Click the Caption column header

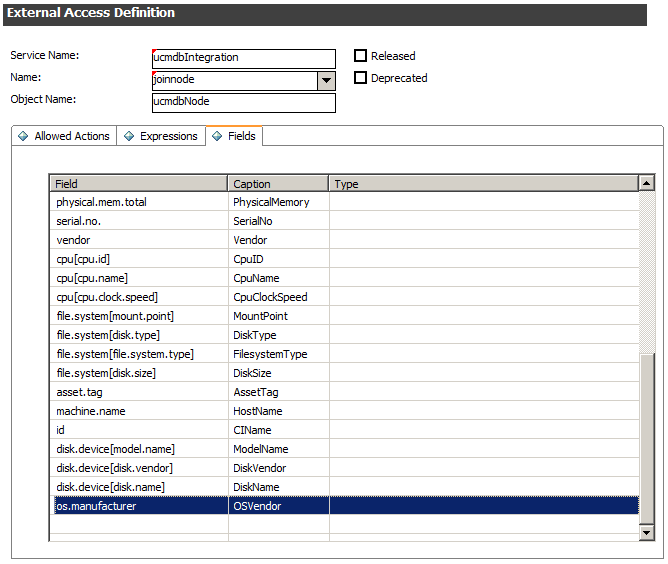coord(278,184)
